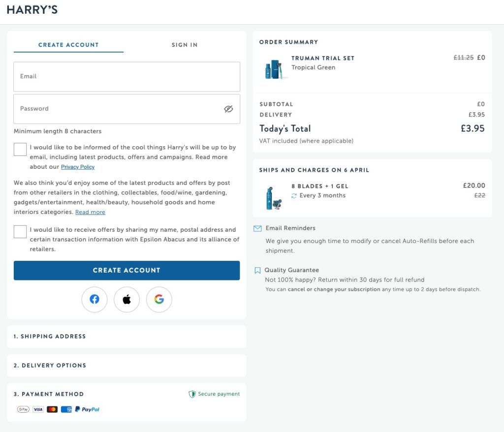The width and height of the screenshot is (504, 432).
Task: Focus the Email input field
Action: coord(126,76)
